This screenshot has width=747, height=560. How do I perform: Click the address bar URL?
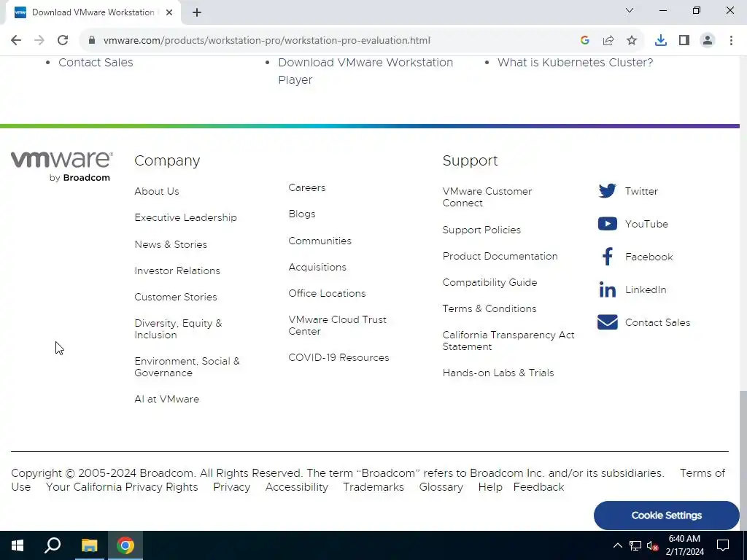(x=267, y=41)
